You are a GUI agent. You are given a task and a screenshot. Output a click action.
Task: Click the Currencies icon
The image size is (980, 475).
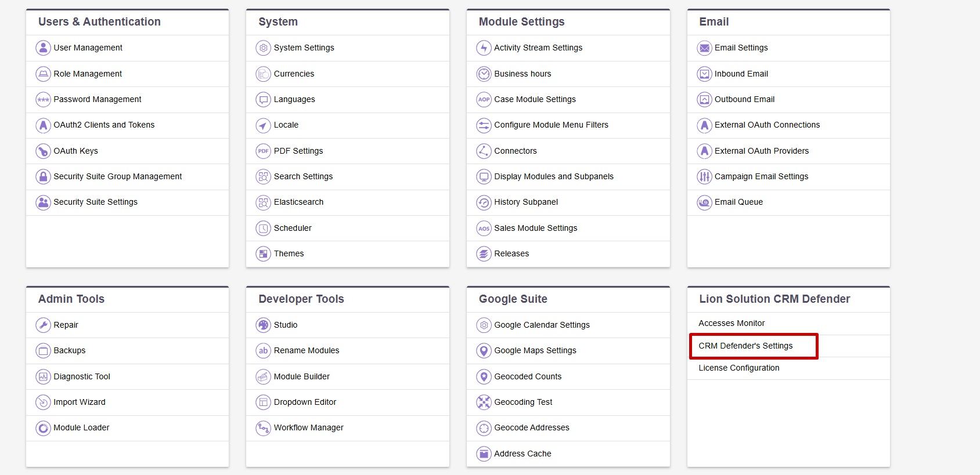[x=264, y=74]
